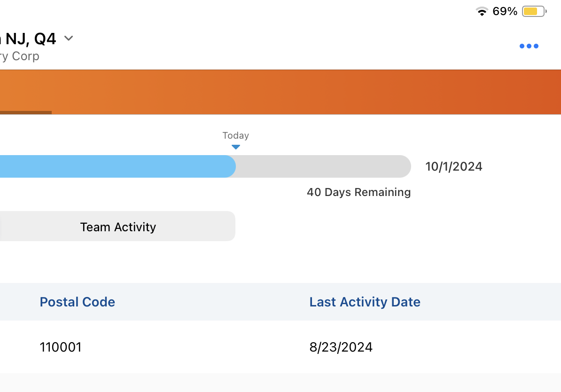Switch to the Team Activity tab
The image size is (561, 392).
click(x=118, y=227)
